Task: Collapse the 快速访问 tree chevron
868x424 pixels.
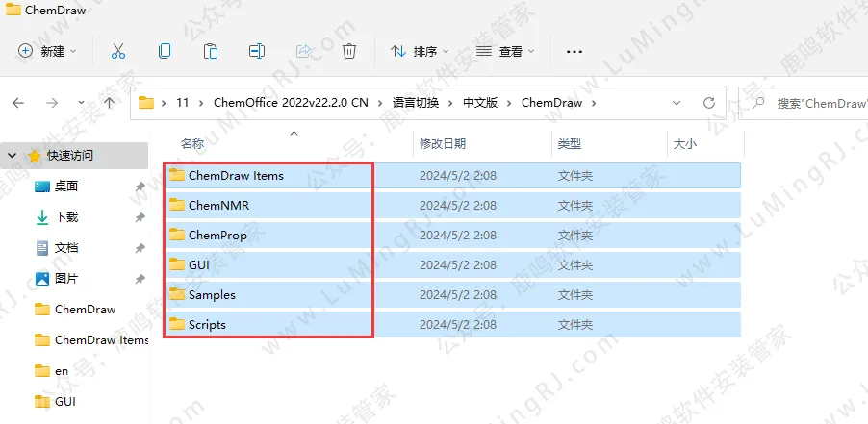Action: [x=13, y=156]
